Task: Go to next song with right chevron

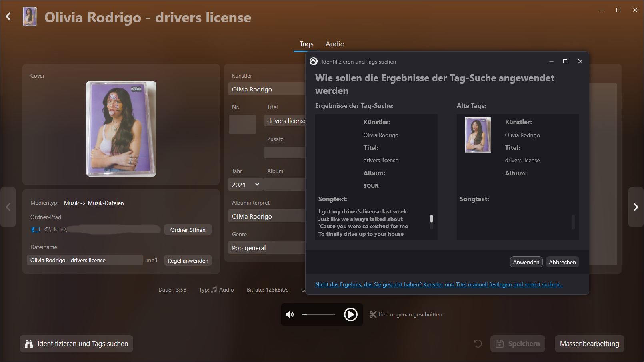Action: point(636,207)
